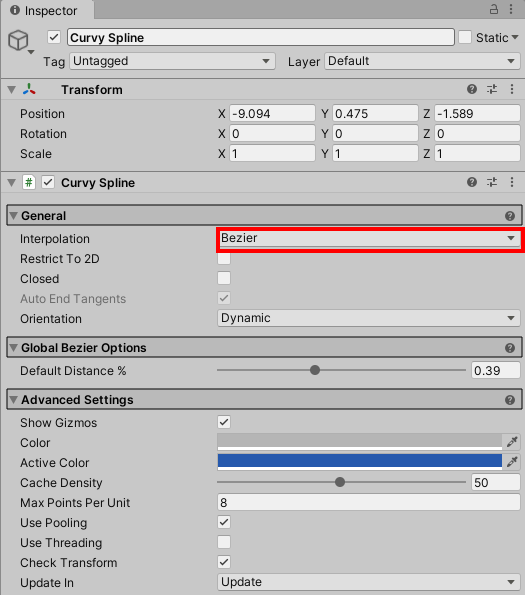
Task: Click the Curvy Spline script hash icon
Action: 29,182
